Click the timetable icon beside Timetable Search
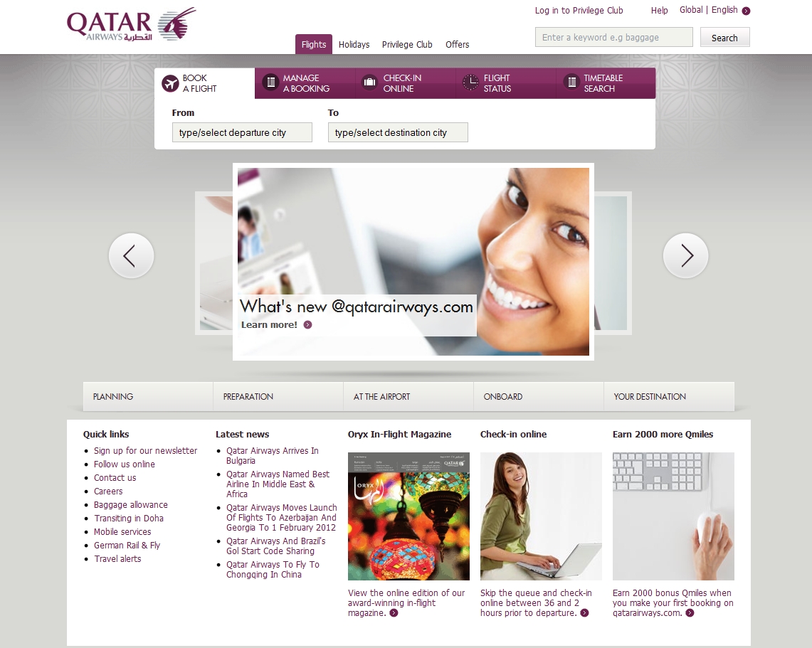 [571, 83]
